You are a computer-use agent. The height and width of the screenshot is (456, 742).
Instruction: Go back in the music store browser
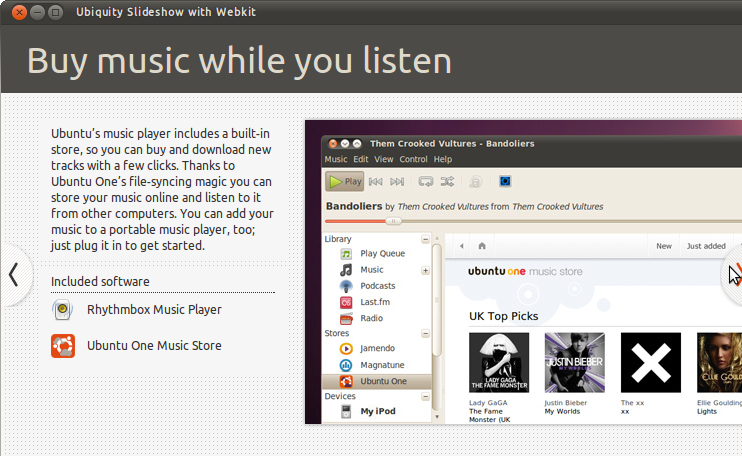(x=461, y=246)
